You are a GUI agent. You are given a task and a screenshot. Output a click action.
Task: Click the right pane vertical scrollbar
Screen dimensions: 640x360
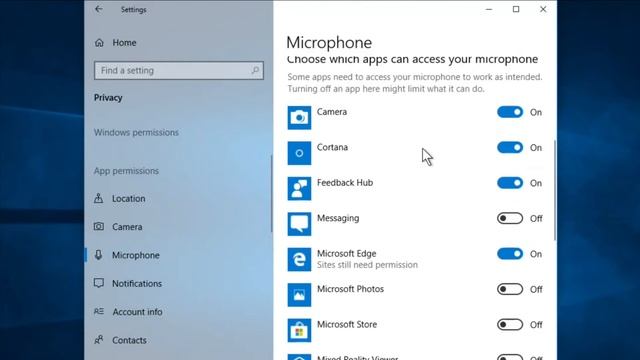[555, 190]
